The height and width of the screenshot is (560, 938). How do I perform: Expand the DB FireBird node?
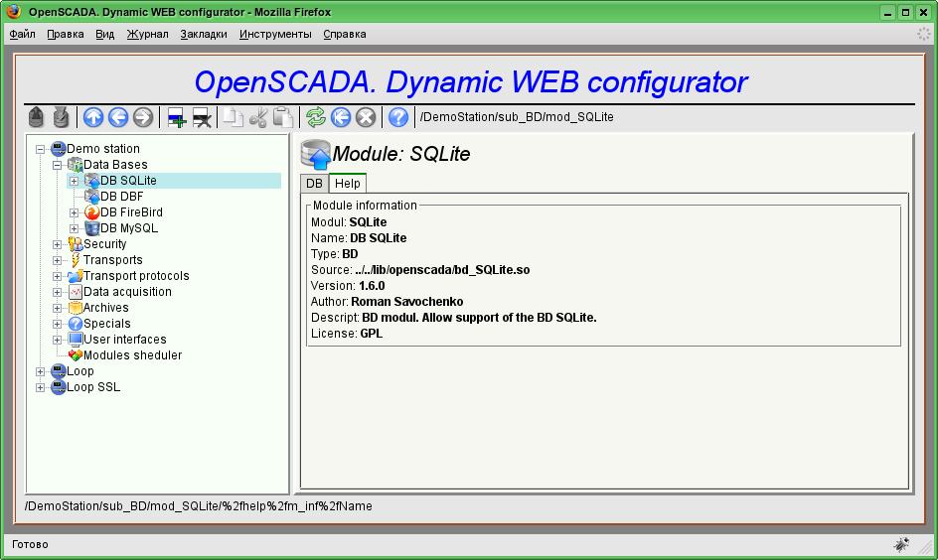(x=74, y=212)
